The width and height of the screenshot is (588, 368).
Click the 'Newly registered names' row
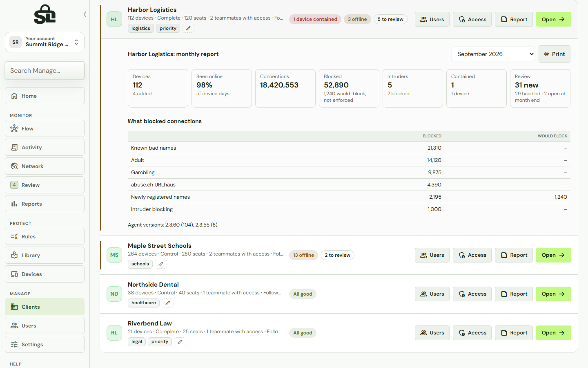pos(349,197)
